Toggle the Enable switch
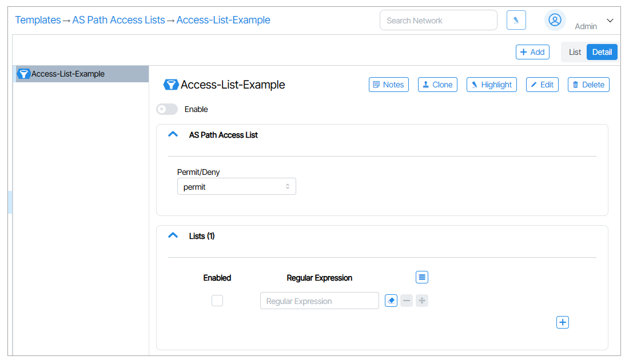The image size is (629, 364). pyautogui.click(x=167, y=109)
